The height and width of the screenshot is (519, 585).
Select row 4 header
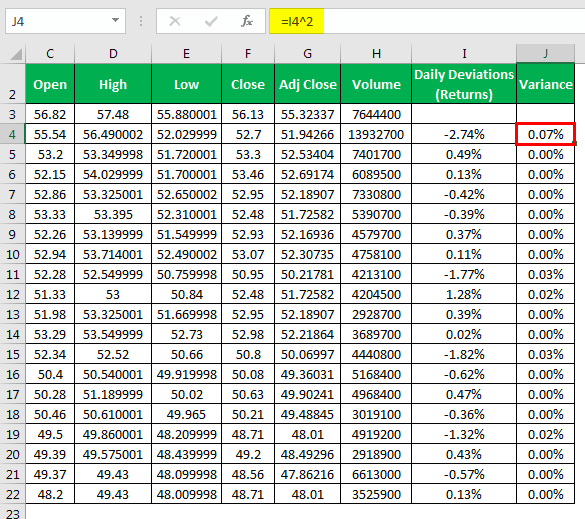(12, 134)
